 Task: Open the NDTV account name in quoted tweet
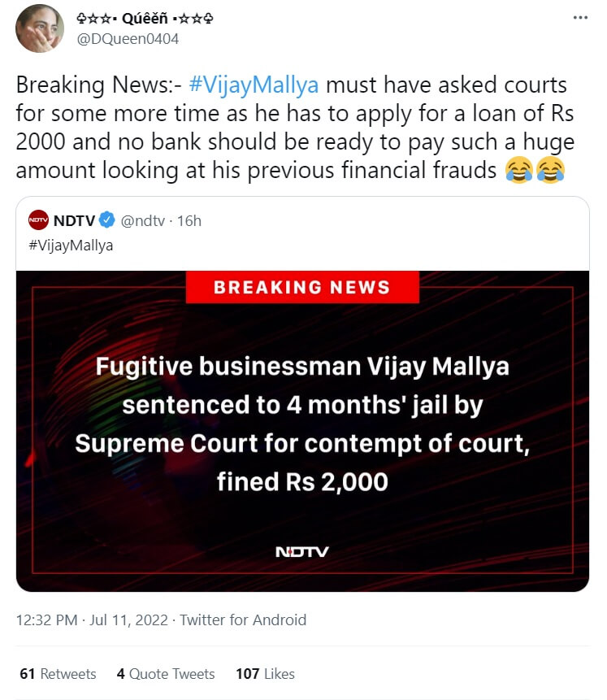click(73, 220)
